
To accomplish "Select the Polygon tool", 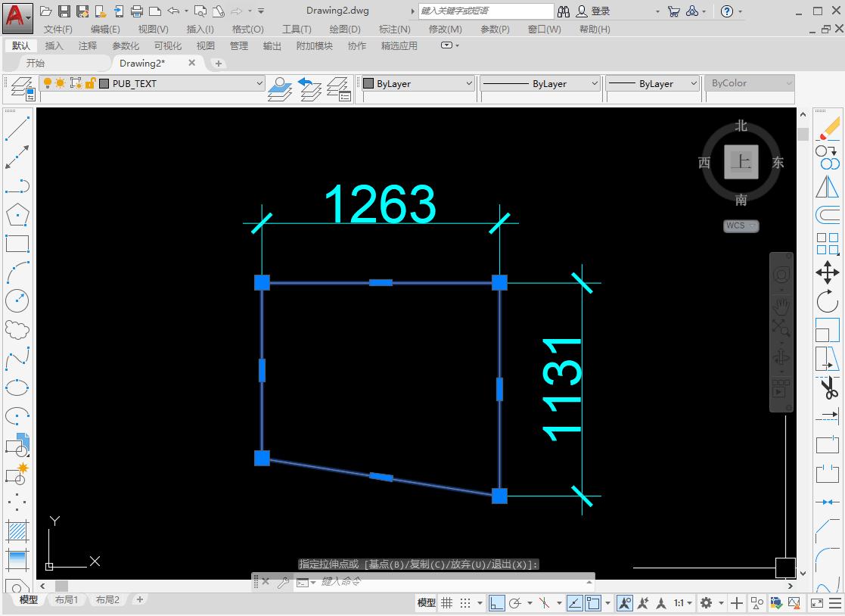I will click(17, 215).
